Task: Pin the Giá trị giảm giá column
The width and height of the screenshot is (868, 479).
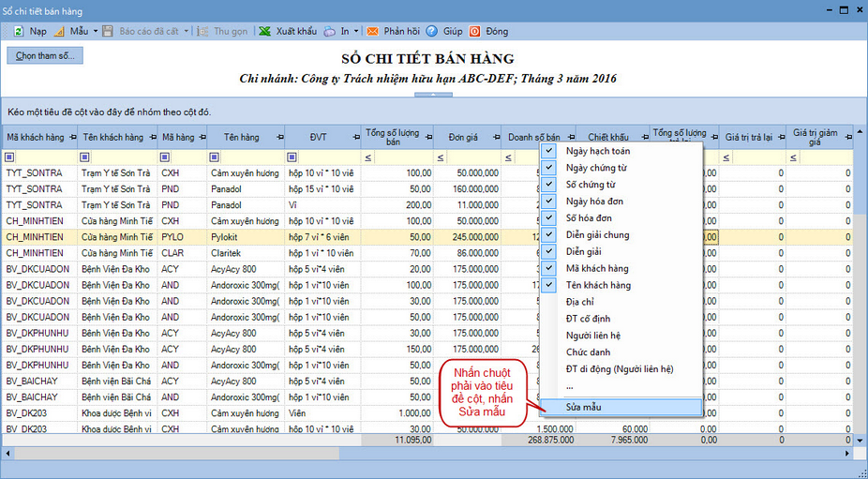Action: pos(848,138)
